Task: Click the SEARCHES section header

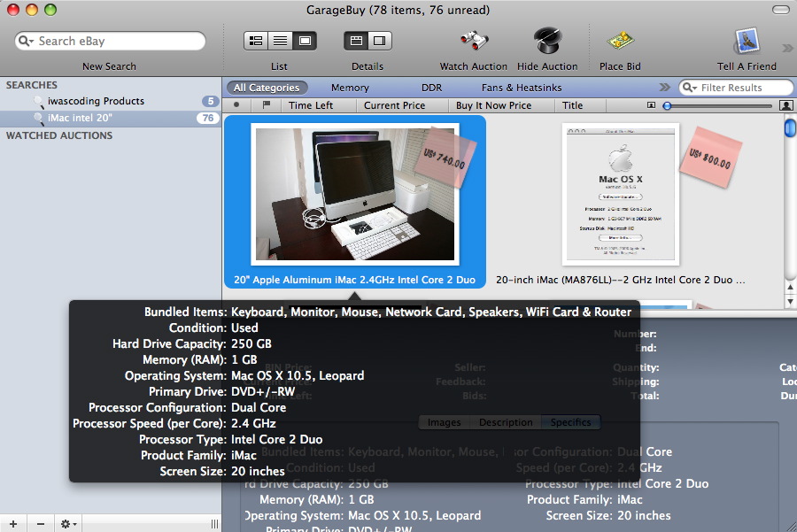Action: tap(32, 85)
